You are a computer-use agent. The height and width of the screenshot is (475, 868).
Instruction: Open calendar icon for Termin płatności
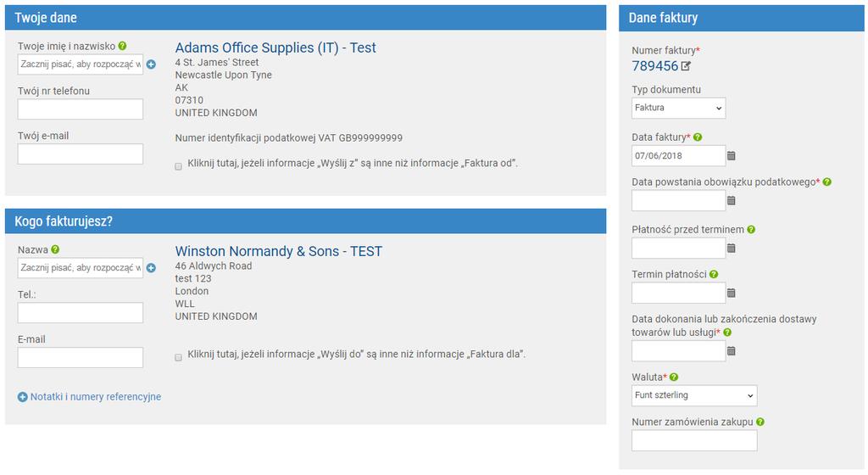click(732, 293)
